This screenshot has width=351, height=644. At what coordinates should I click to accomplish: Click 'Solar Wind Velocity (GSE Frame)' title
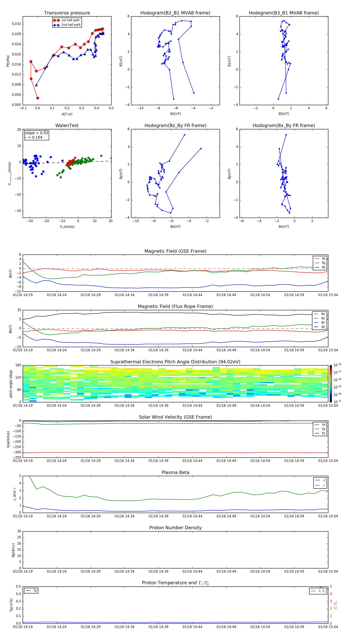tap(175, 417)
